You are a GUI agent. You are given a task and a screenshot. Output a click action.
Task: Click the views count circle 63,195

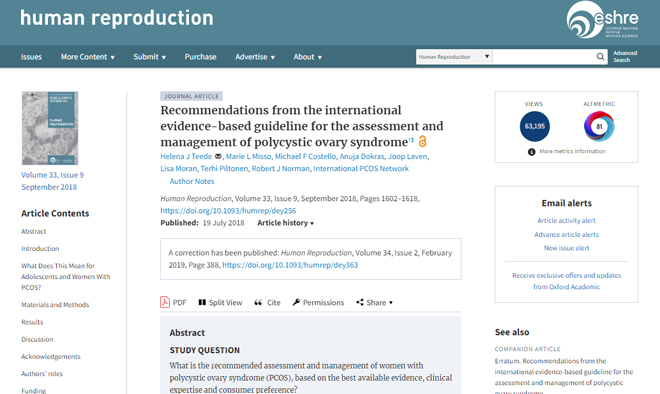[535, 126]
